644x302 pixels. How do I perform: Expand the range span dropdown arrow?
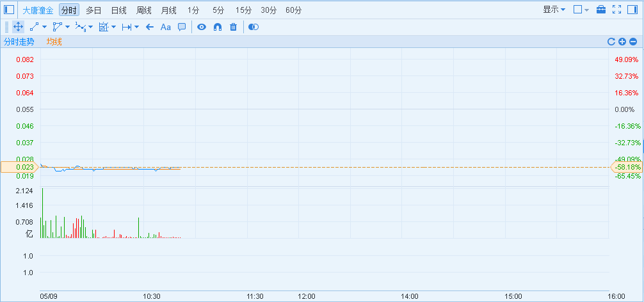coord(137,27)
